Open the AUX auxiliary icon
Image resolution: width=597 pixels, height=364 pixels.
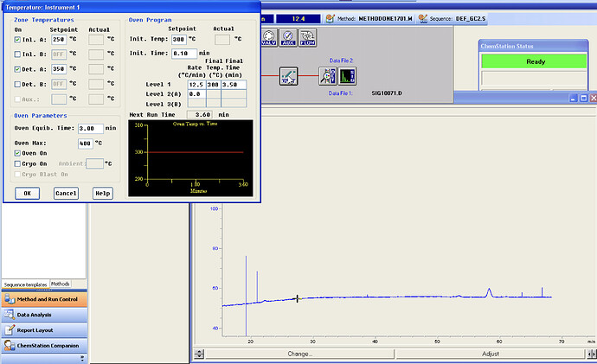coord(288,38)
